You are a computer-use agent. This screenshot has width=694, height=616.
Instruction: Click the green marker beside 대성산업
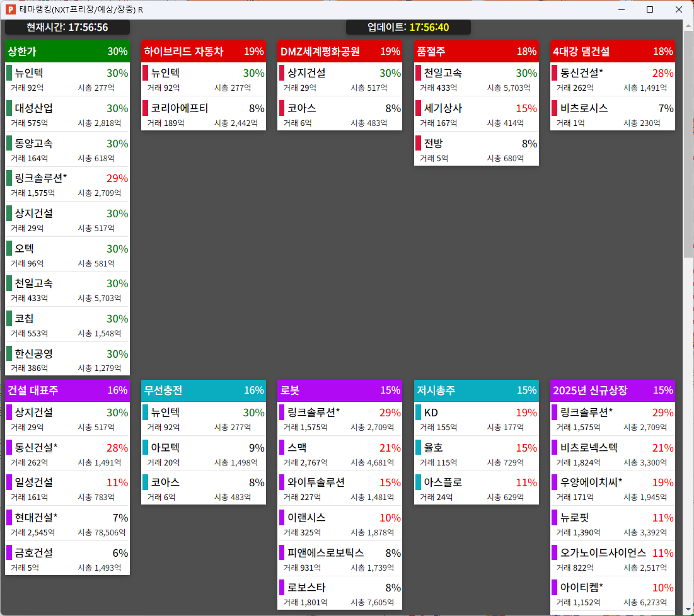click(9, 108)
